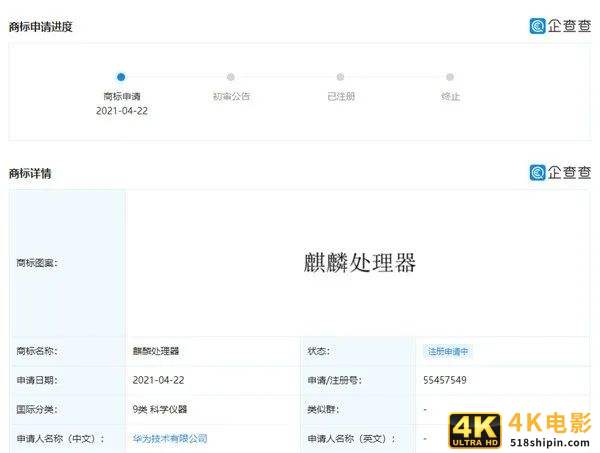Click the 注册申请中 status tag
Screen dimensions: 600x453
448,351
